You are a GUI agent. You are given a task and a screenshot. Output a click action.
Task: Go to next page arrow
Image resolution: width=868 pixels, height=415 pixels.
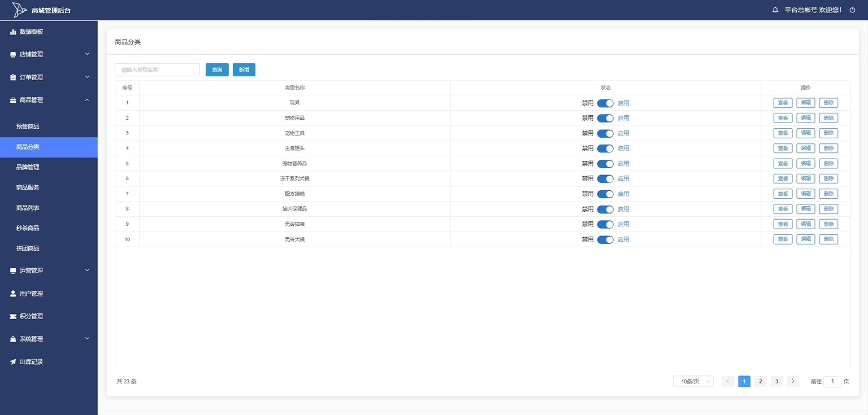(793, 382)
